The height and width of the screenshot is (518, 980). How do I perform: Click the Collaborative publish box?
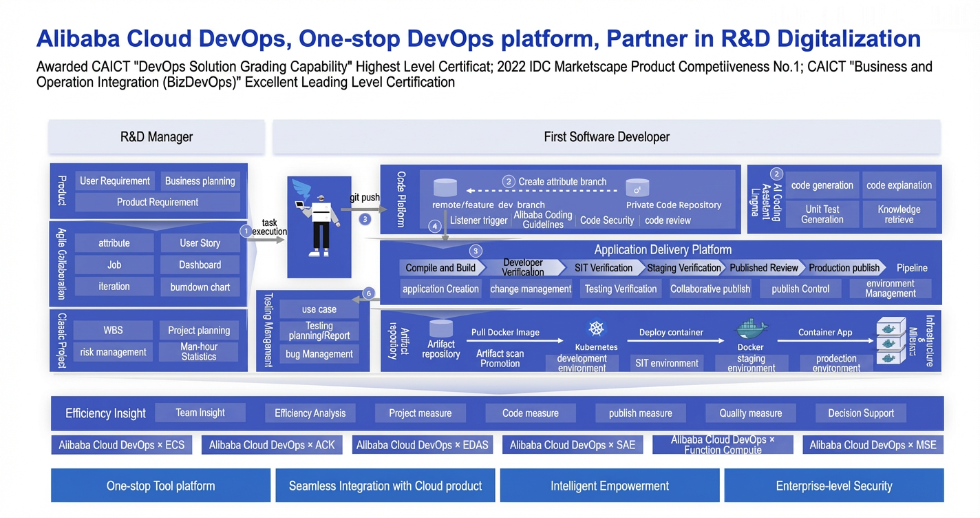[710, 289]
